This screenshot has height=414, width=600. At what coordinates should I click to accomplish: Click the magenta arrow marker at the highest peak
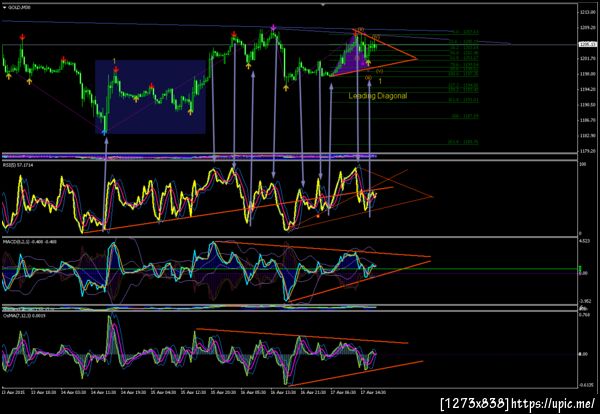tap(273, 28)
